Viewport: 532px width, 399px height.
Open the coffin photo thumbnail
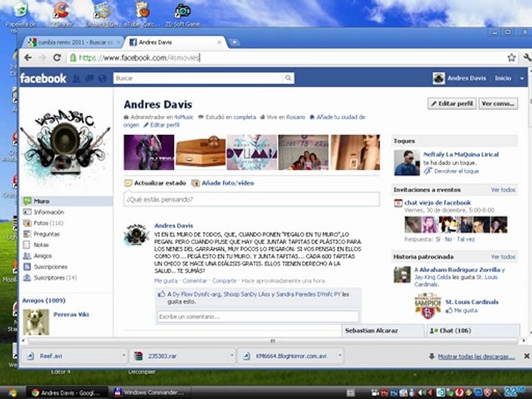[x=201, y=152]
